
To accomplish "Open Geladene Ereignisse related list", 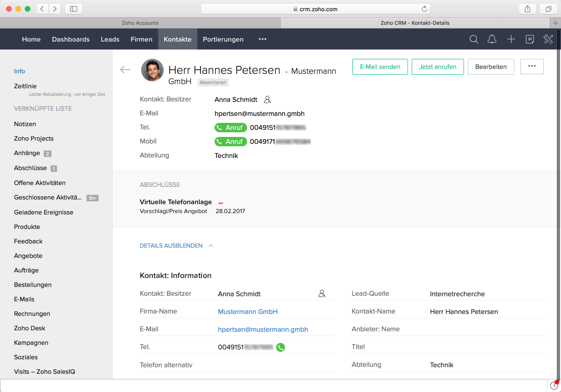I will pos(43,212).
